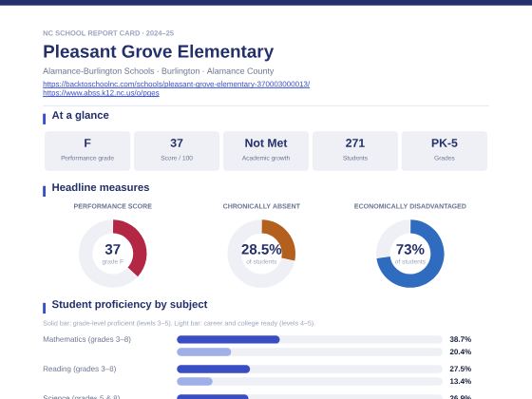
Task: Click the Reading 27.5% solid bar
Action: pos(214,369)
